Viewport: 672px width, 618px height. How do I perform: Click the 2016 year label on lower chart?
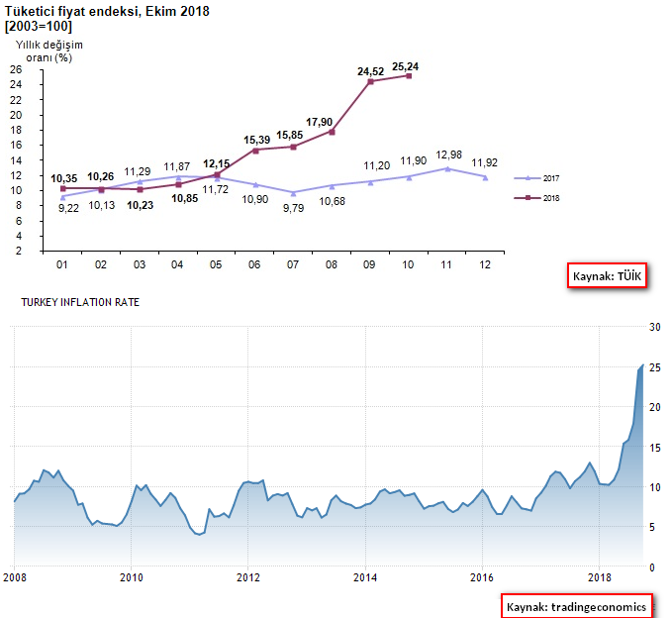(x=482, y=577)
